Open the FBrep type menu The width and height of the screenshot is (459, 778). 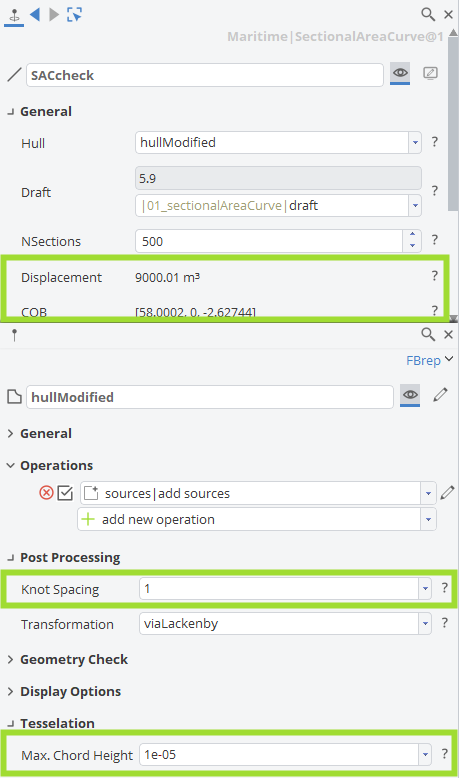pos(429,360)
